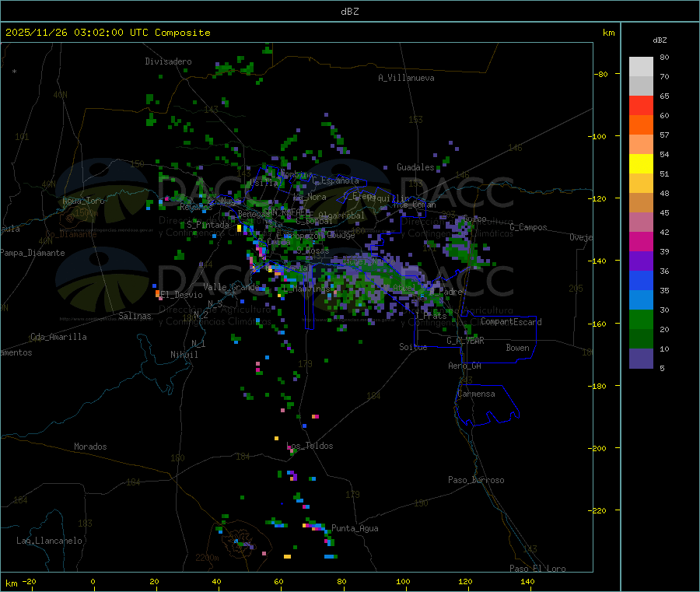Screen dimensions: 700x592
Task: Click the 'G_ALVEAR' map label
Action: coord(465,341)
